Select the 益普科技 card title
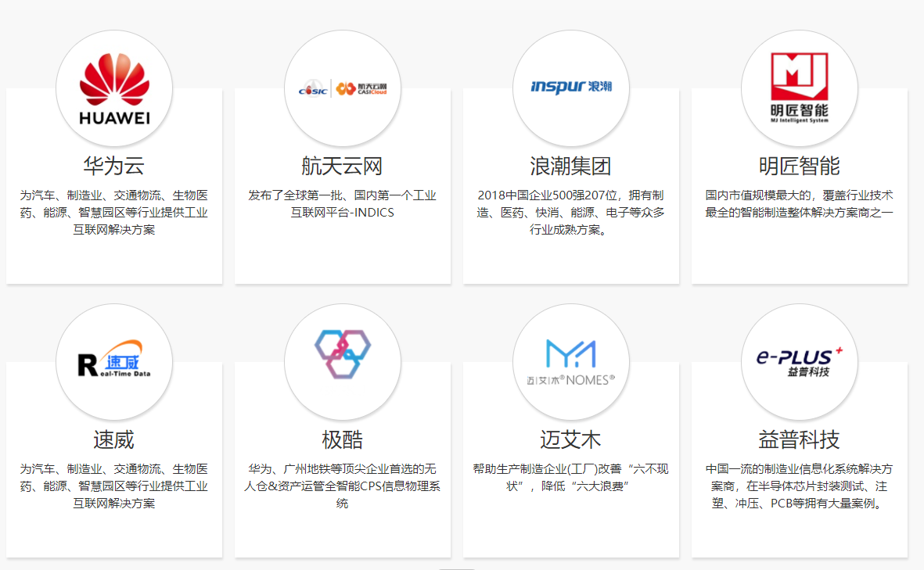 click(x=799, y=439)
